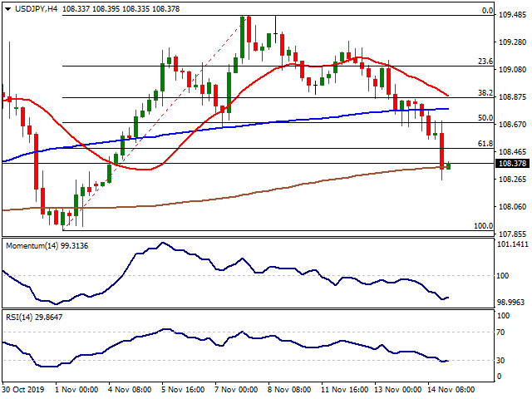Click the Momentum 100 level label
The height and width of the screenshot is (399, 532).
pos(502,276)
